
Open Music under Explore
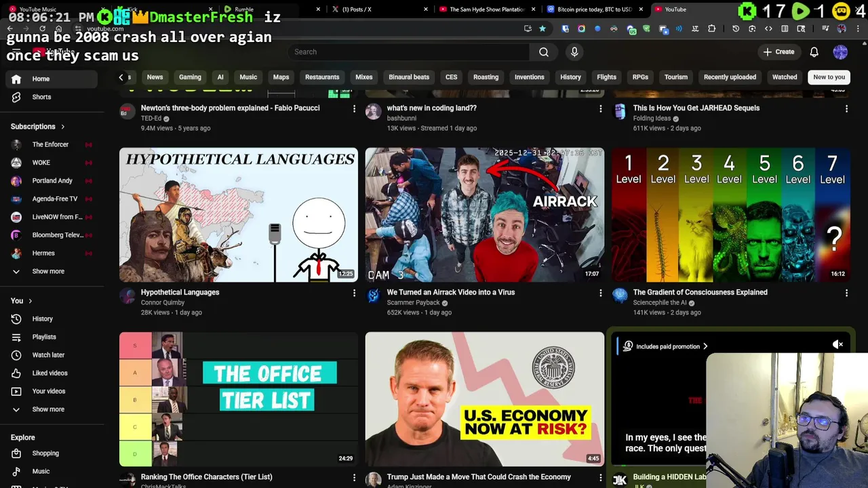52,471
